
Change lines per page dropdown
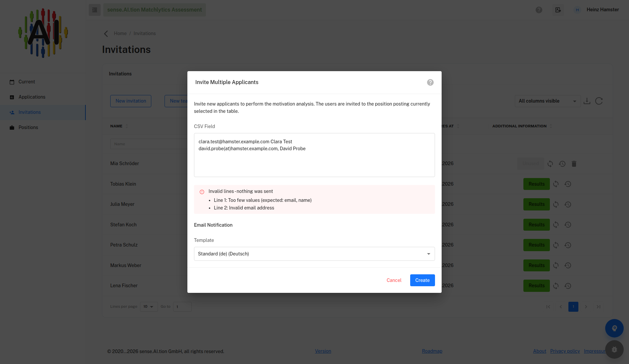coord(149,307)
